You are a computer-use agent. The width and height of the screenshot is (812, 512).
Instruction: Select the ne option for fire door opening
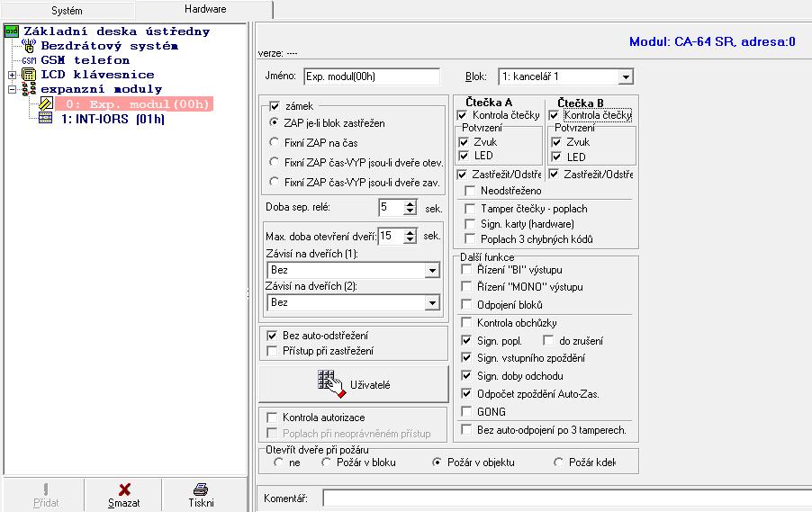coord(278,463)
